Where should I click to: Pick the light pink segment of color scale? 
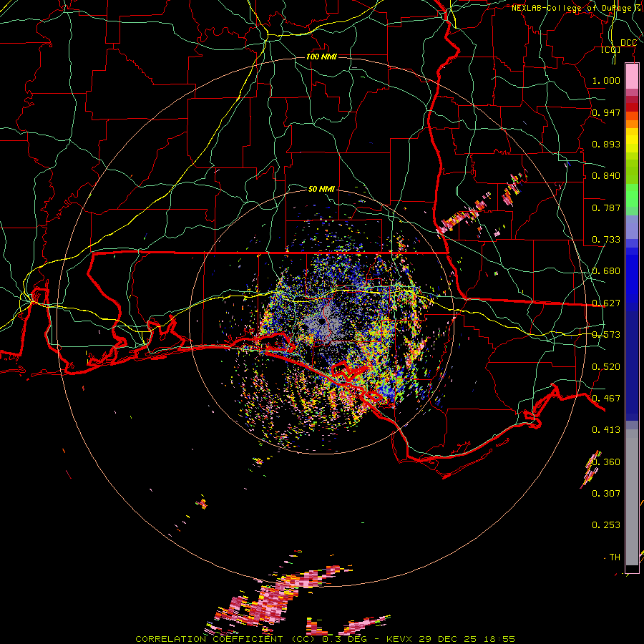click(x=632, y=77)
